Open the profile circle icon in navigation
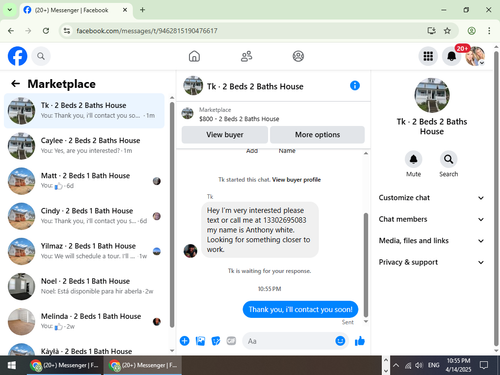Screen dimensions: 500x375 click(298, 56)
